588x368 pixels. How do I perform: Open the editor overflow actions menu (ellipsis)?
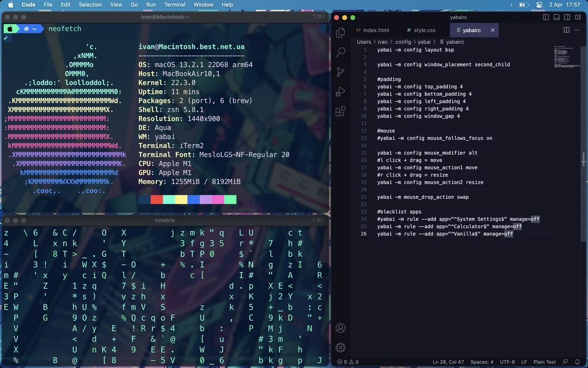[x=576, y=30]
